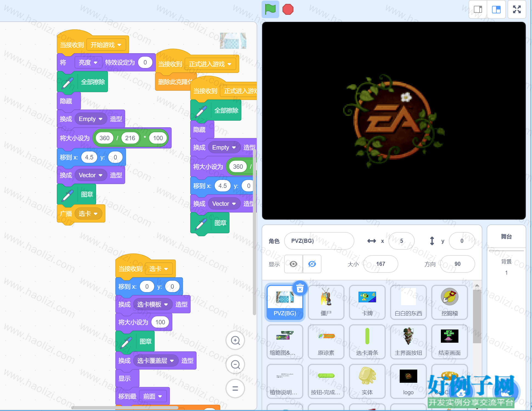532x411 pixels.
Task: Open the 当接收到 选卡 hat dropdown
Action: 159,269
